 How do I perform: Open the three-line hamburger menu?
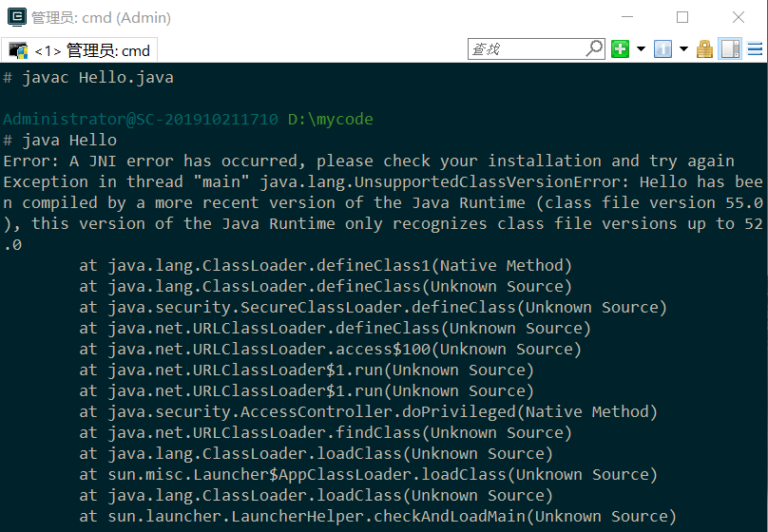[x=755, y=49]
